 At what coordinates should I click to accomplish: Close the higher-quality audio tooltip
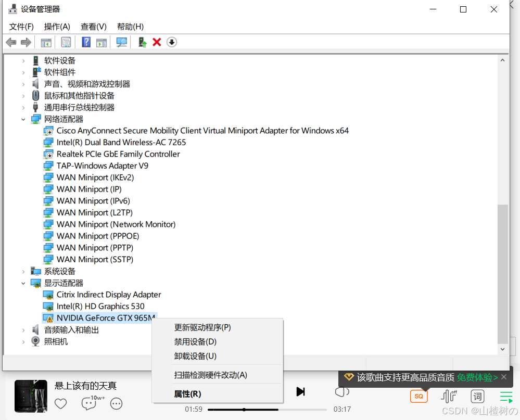[x=504, y=377]
